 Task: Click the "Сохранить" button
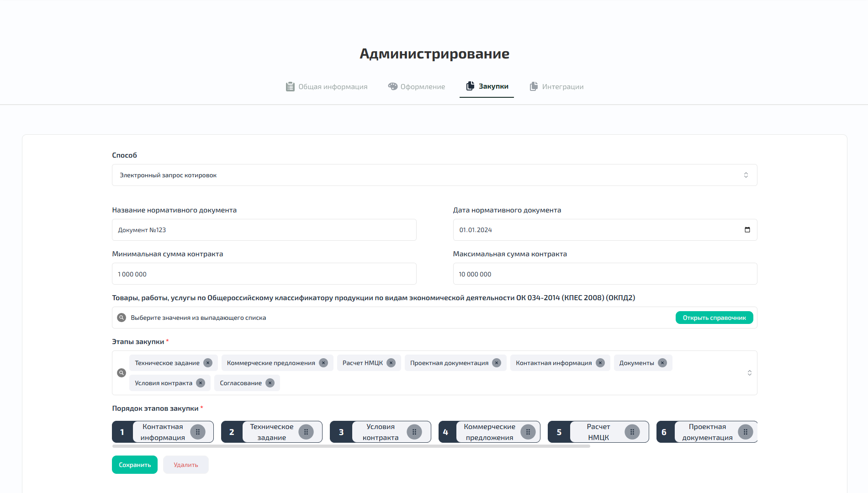(x=134, y=464)
